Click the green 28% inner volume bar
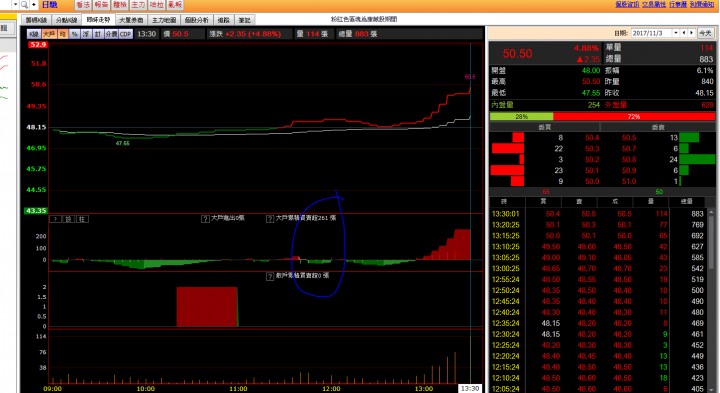720x393 pixels. pyautogui.click(x=522, y=117)
